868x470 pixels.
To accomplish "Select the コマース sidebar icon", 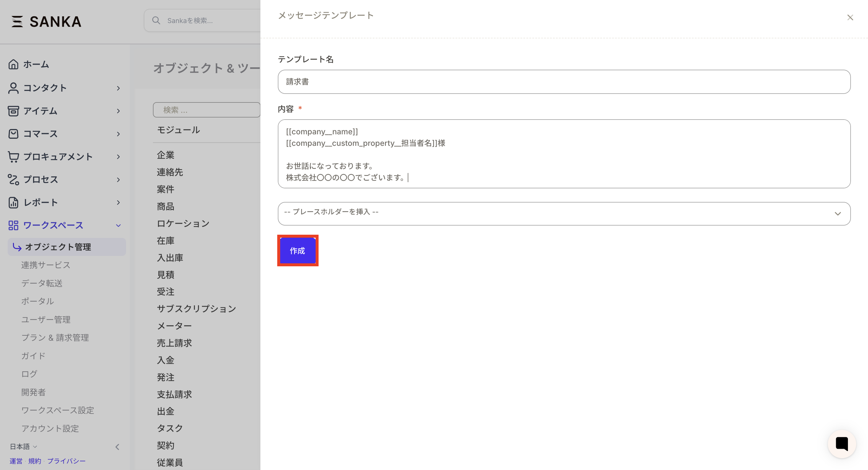I will click(x=14, y=134).
